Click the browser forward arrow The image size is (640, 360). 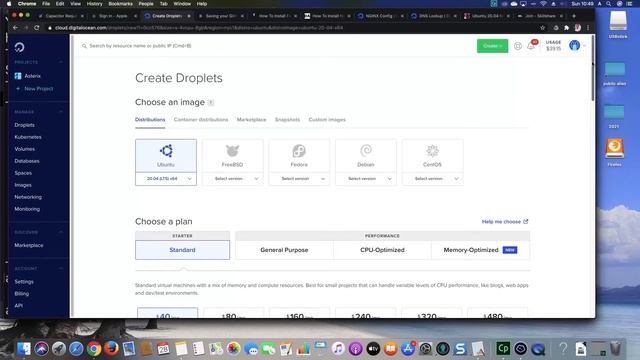tap(26, 28)
